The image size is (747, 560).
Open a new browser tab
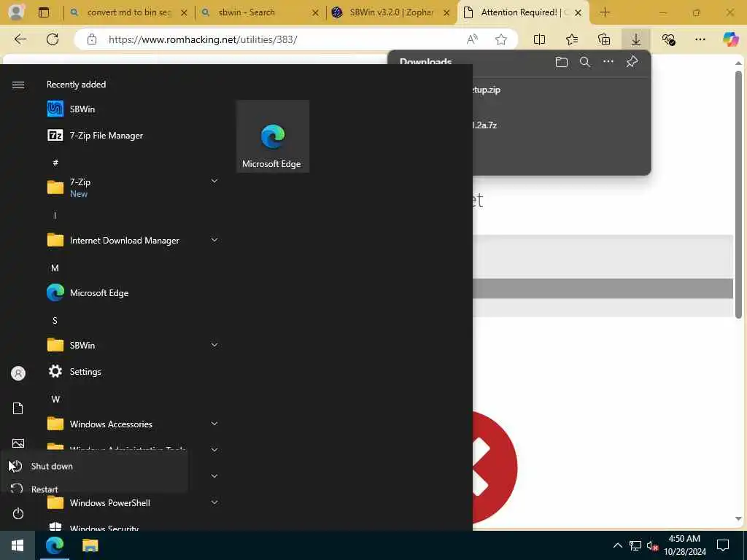point(605,12)
